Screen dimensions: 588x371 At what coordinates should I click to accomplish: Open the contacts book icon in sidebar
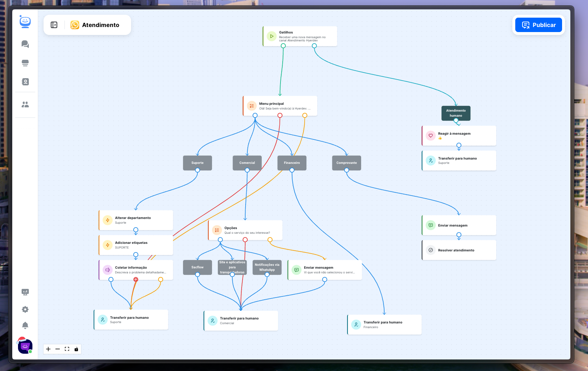pyautogui.click(x=25, y=82)
